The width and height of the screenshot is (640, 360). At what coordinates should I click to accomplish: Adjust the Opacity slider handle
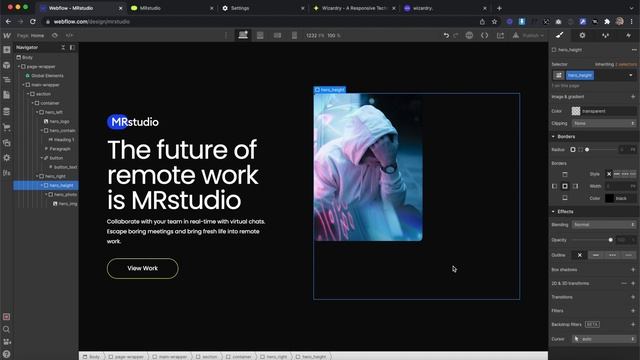click(611, 240)
